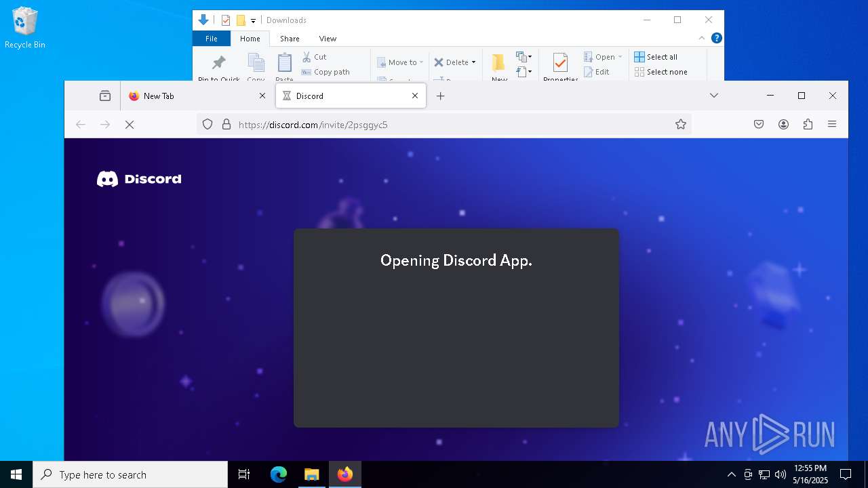Expand New item dropdown in Explorer
This screenshot has height=488, width=868.
[x=524, y=57]
